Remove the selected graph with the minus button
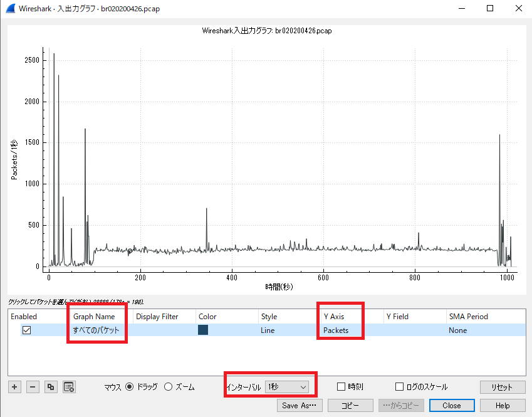The width and height of the screenshot is (532, 417). point(33,387)
